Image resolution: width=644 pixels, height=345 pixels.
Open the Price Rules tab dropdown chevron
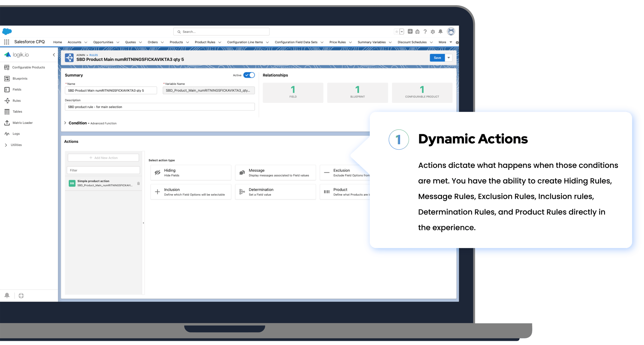coord(350,42)
